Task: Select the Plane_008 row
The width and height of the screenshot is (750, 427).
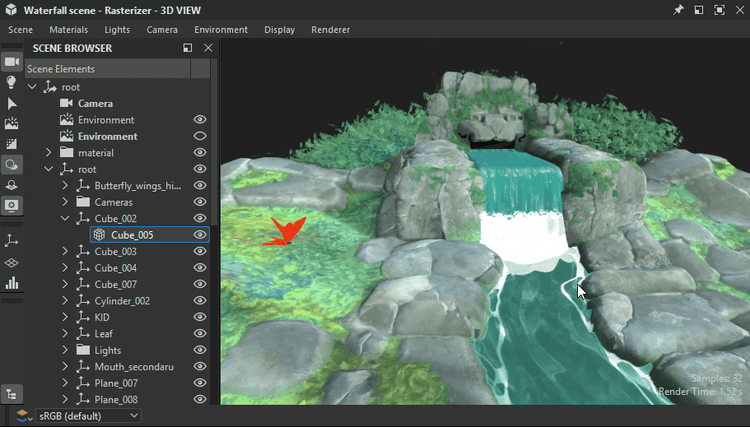Action: [x=116, y=400]
